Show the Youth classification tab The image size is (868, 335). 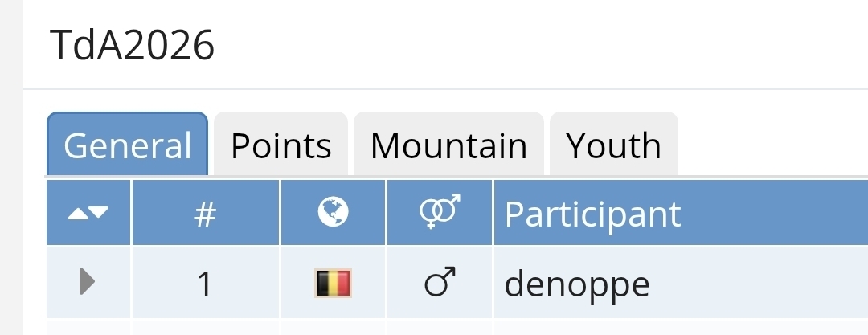[x=613, y=145]
